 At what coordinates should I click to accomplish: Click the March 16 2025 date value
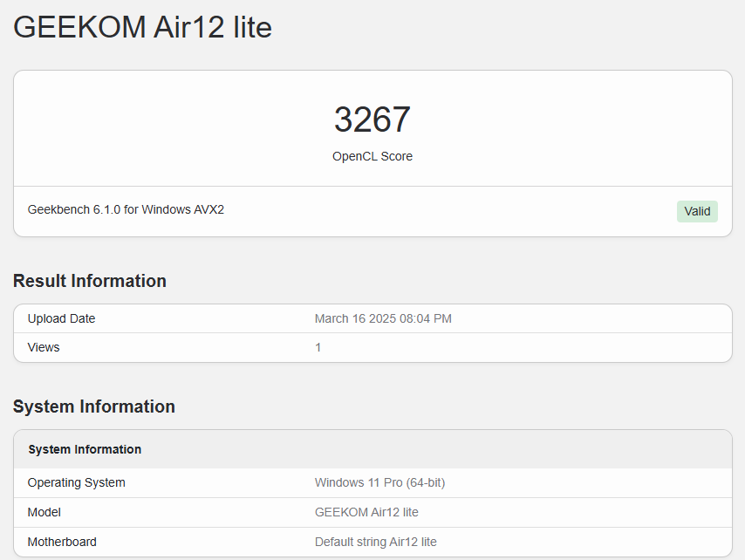click(x=354, y=318)
